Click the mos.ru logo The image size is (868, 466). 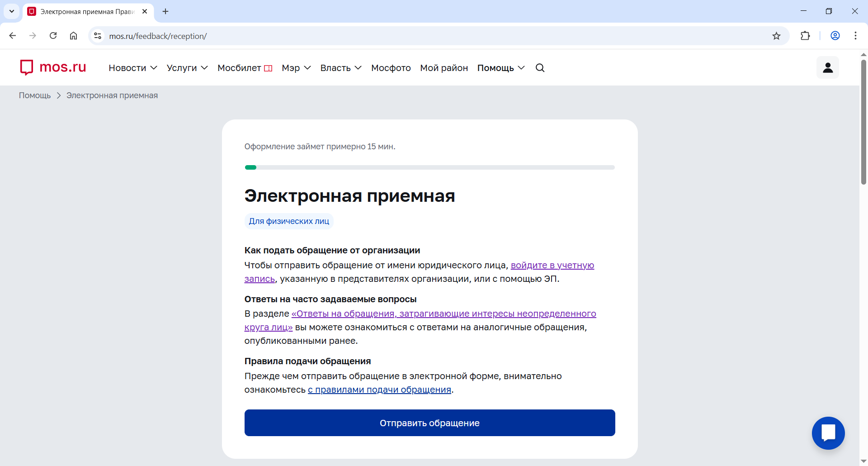[53, 67]
